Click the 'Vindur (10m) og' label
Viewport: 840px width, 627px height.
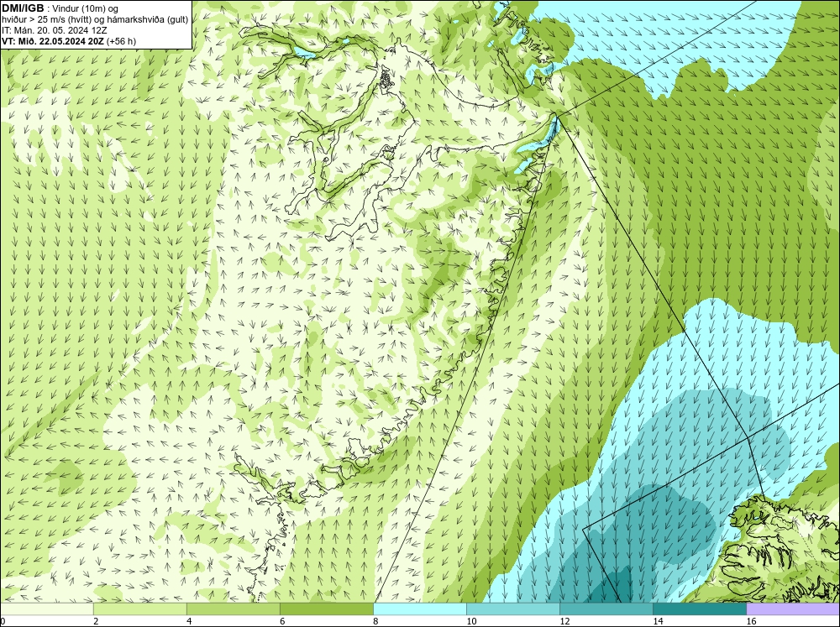pyautogui.click(x=87, y=8)
